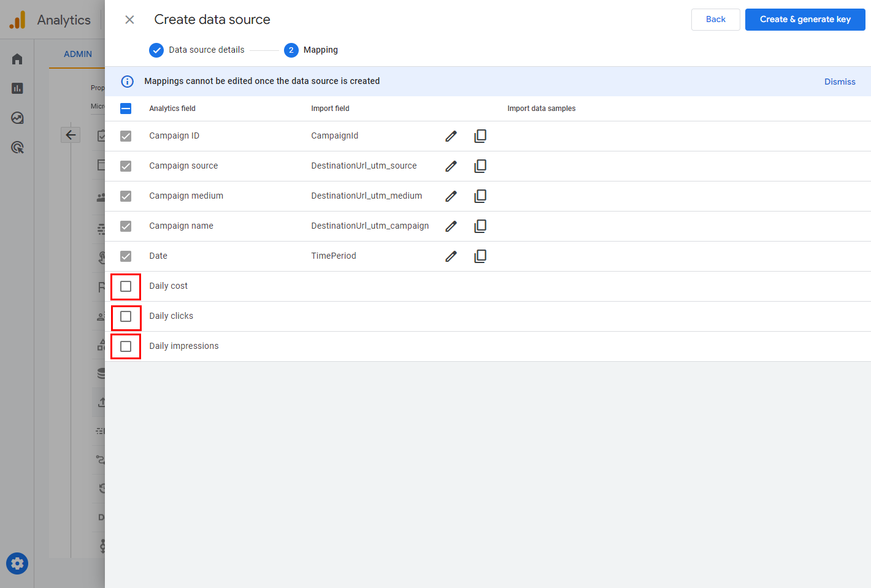Open Reports bar chart icon in sidebar
The height and width of the screenshot is (588, 871).
pyautogui.click(x=17, y=88)
